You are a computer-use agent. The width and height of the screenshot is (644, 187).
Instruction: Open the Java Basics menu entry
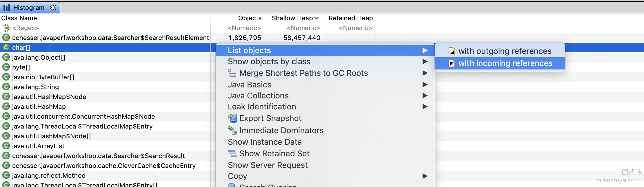pos(250,85)
